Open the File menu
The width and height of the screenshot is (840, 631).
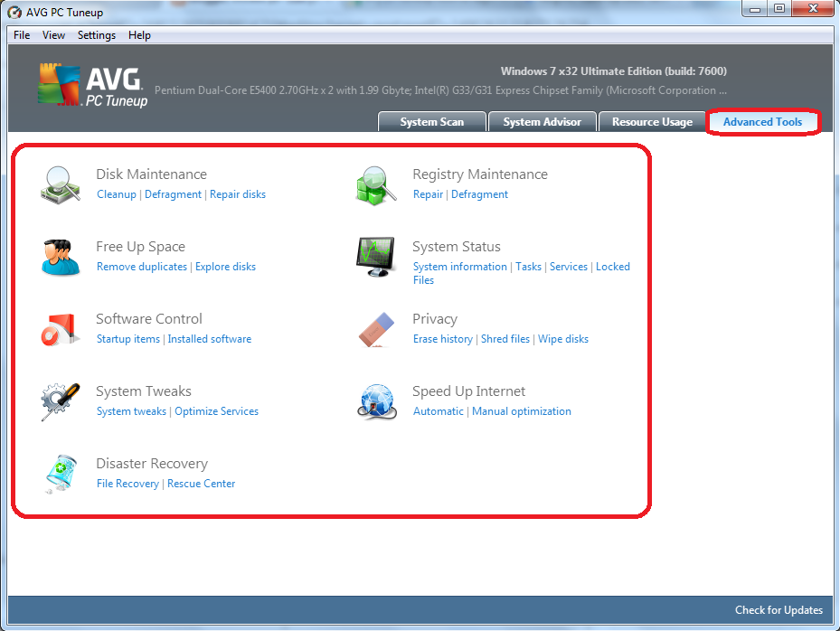[x=22, y=35]
